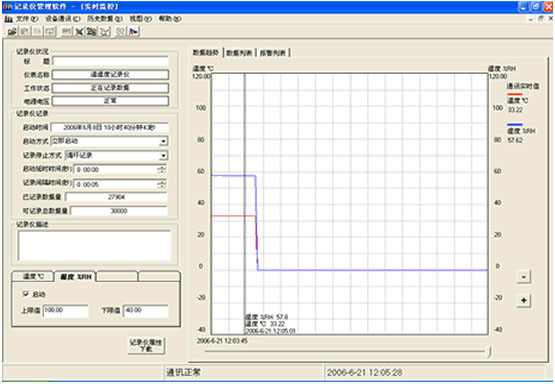Click the colorful icon right of the black X
Image resolution: width=555 pixels, height=384 pixels.
92,31
